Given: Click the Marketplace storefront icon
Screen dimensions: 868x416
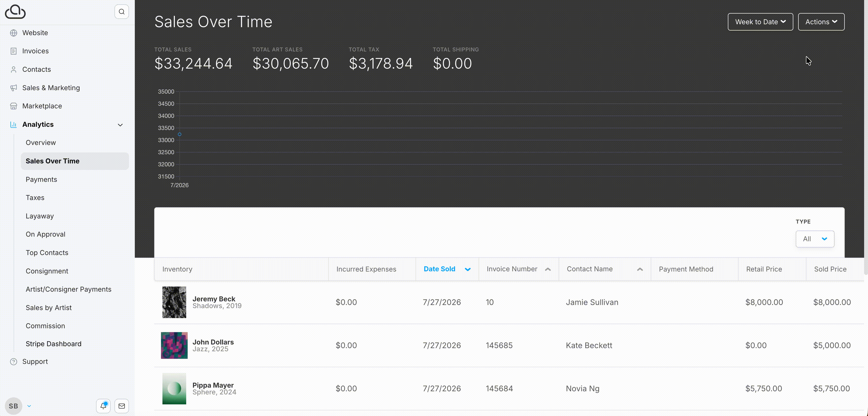Looking at the screenshot, I should click(x=14, y=106).
